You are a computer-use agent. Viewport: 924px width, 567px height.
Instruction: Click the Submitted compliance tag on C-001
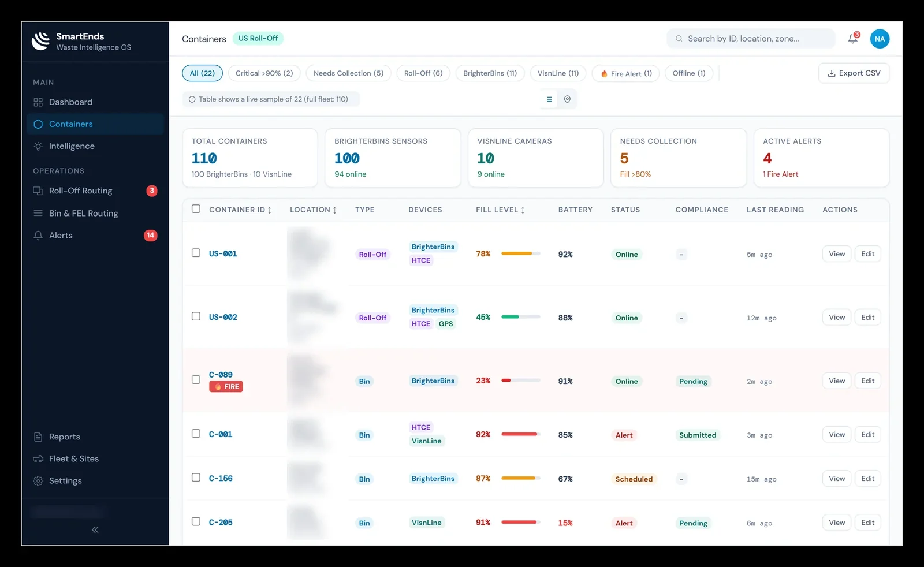(x=698, y=435)
